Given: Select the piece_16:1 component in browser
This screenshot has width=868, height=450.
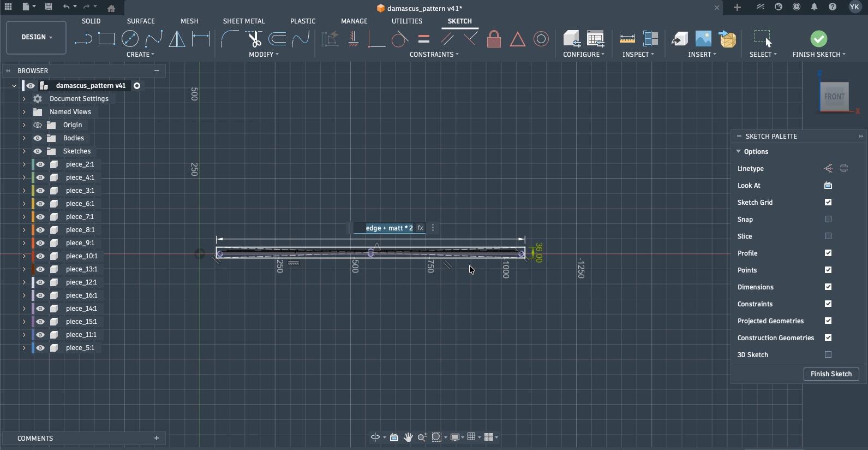Looking at the screenshot, I should click(81, 295).
